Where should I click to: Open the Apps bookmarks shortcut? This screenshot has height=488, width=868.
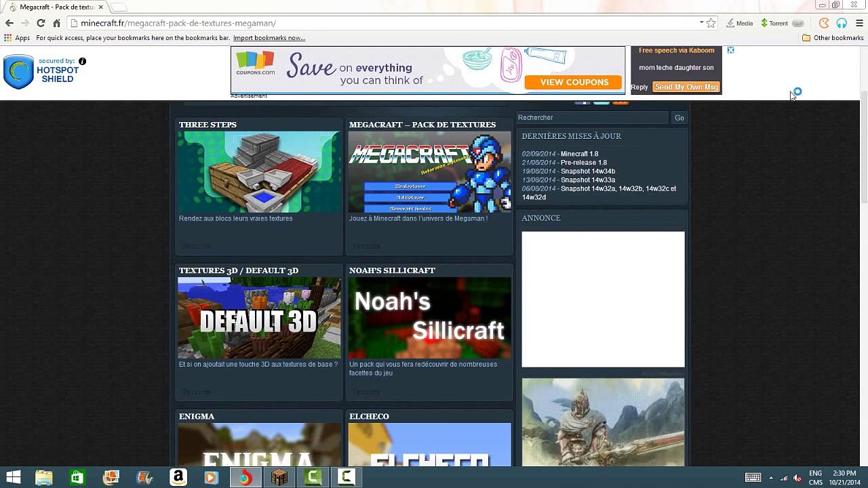pyautogui.click(x=17, y=38)
